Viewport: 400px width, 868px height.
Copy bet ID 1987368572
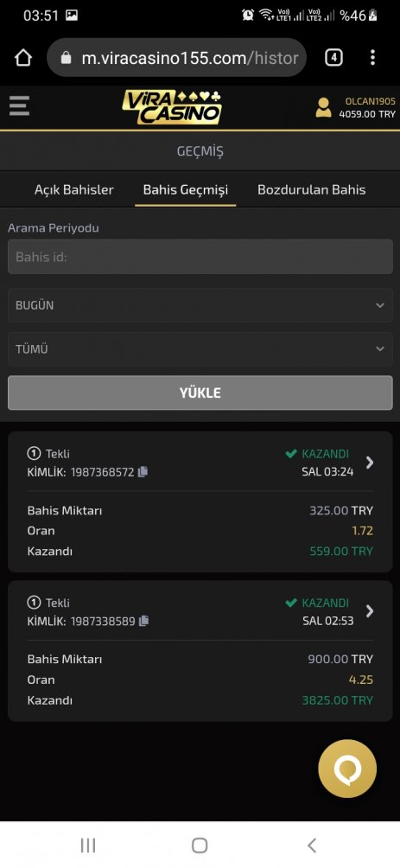tap(143, 472)
